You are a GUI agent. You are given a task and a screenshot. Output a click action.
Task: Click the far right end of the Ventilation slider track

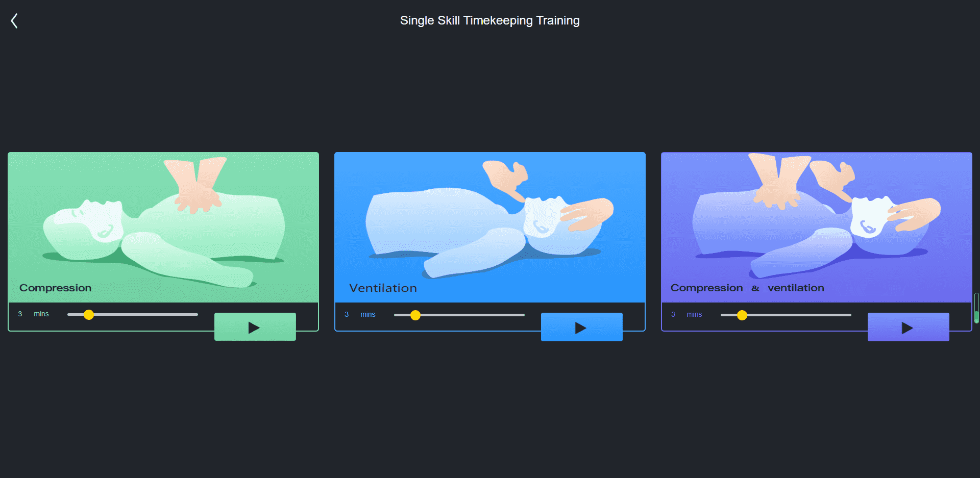click(x=523, y=315)
